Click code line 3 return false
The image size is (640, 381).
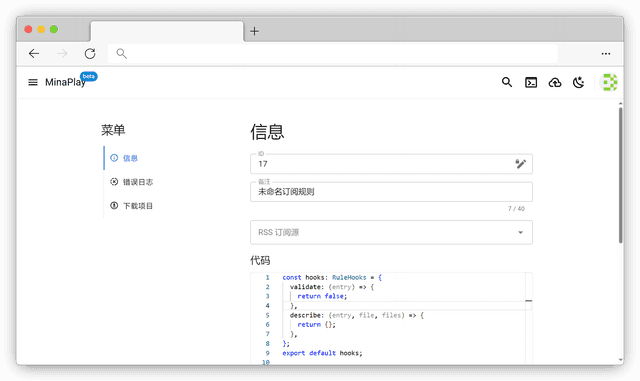[x=322, y=296]
